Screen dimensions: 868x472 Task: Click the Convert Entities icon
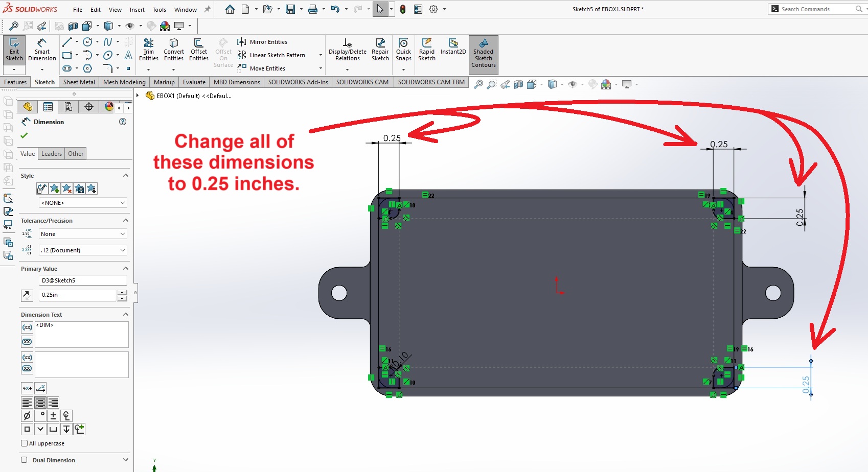tap(174, 50)
